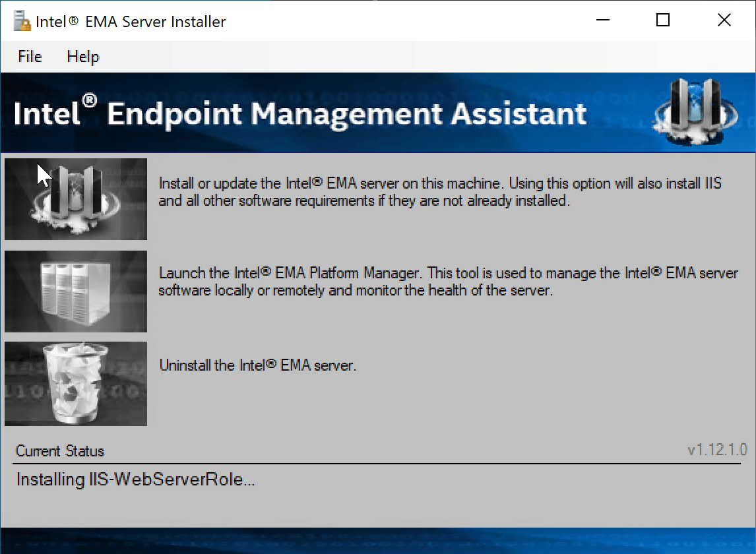Click the Install or update EMA server icon
This screenshot has width=756, height=554.
pos(76,199)
